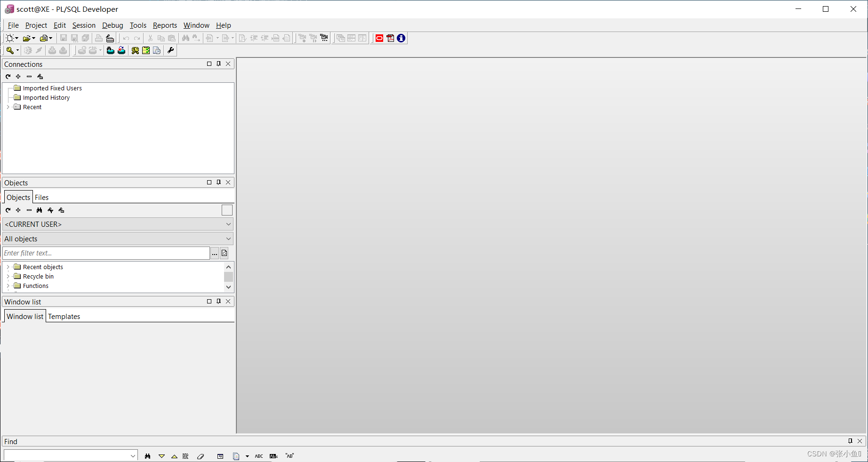Click the Log on key icon

click(9, 50)
